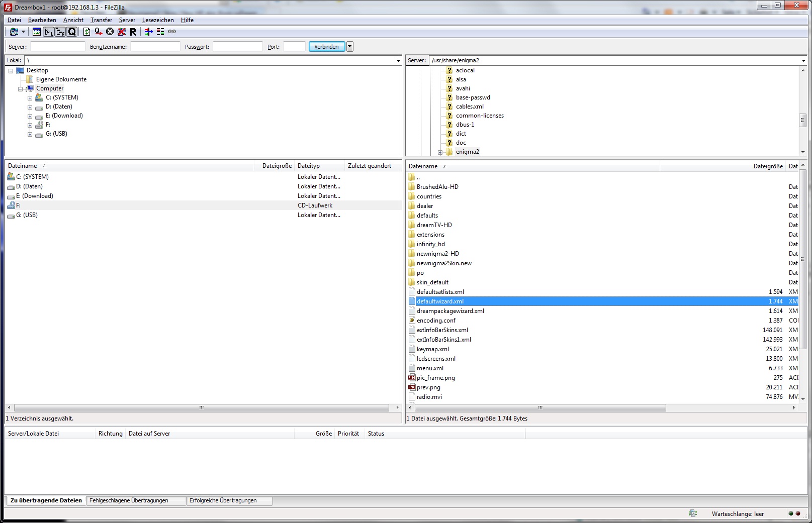Expand D: (Daten) in local tree

30,107
